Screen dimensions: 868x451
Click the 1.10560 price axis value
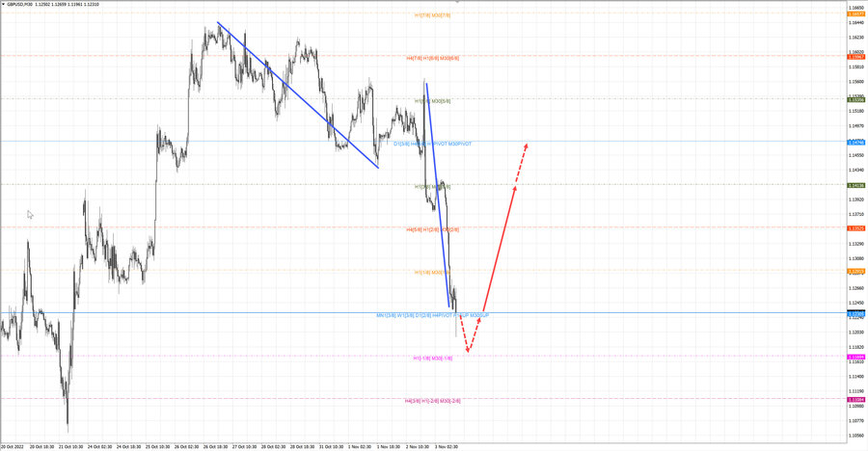coord(855,436)
